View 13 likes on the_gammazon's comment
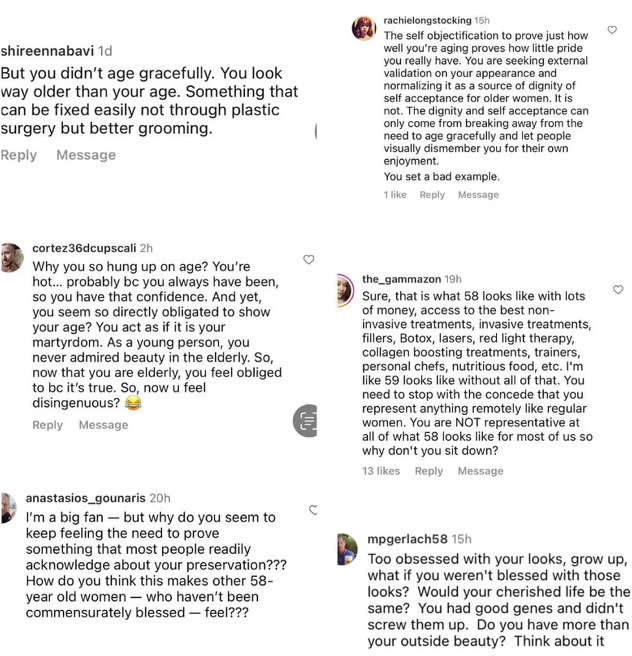632x656 pixels. coord(381,471)
